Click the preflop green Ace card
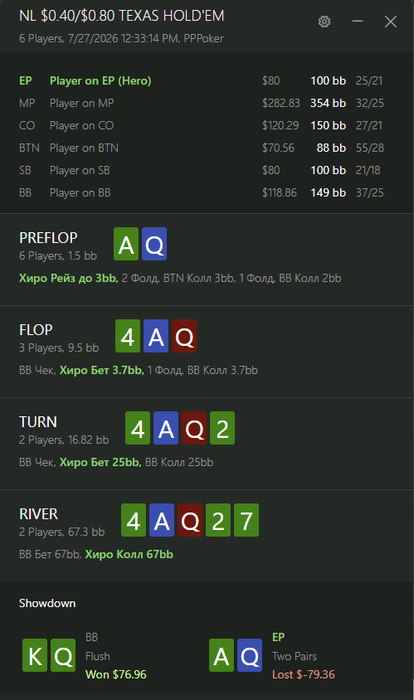Image resolution: width=414 pixels, height=700 pixels. click(126, 244)
